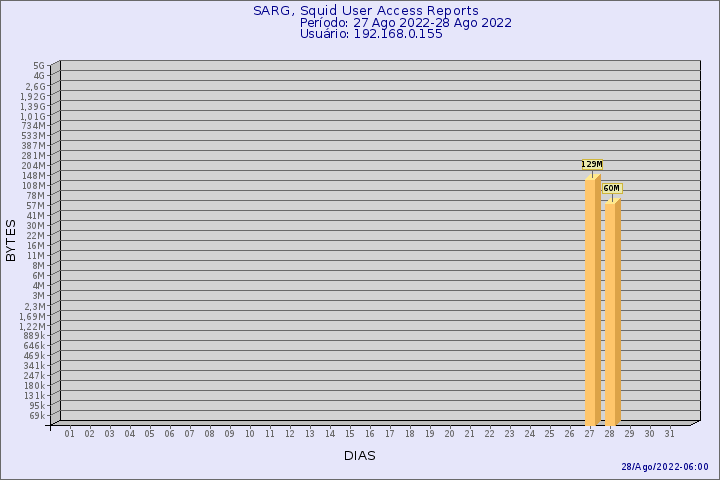Click the 5G y-axis label
Viewport: 720px width, 480px height.
(39, 66)
